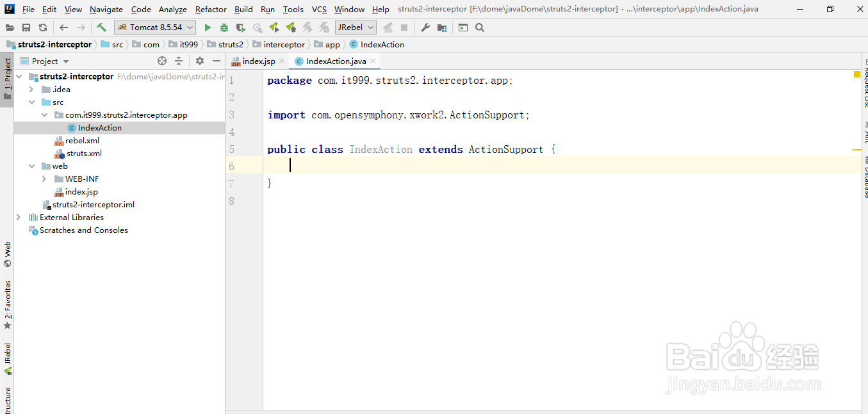Open the File menu
Image resolution: width=868 pixels, height=414 pixels.
coord(28,10)
